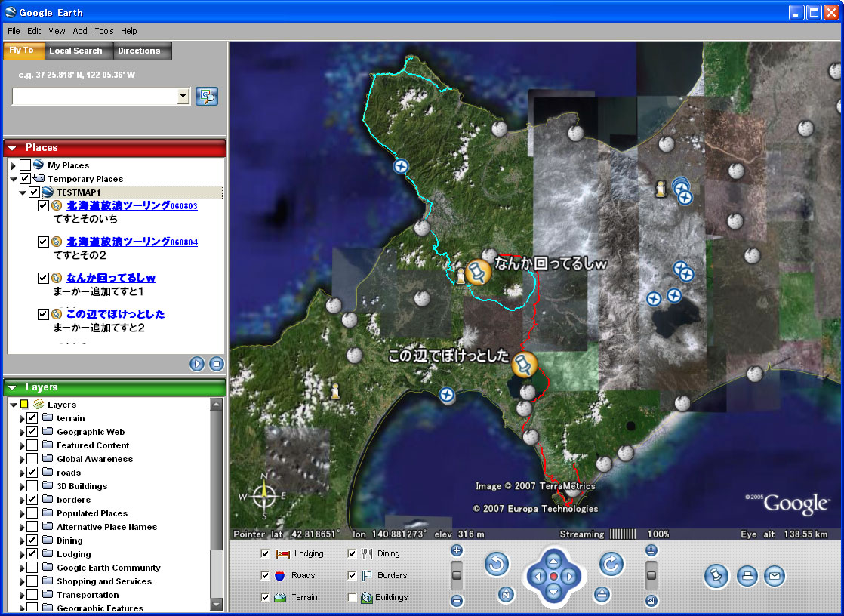Move the map view down
The height and width of the screenshot is (616, 844).
click(554, 593)
